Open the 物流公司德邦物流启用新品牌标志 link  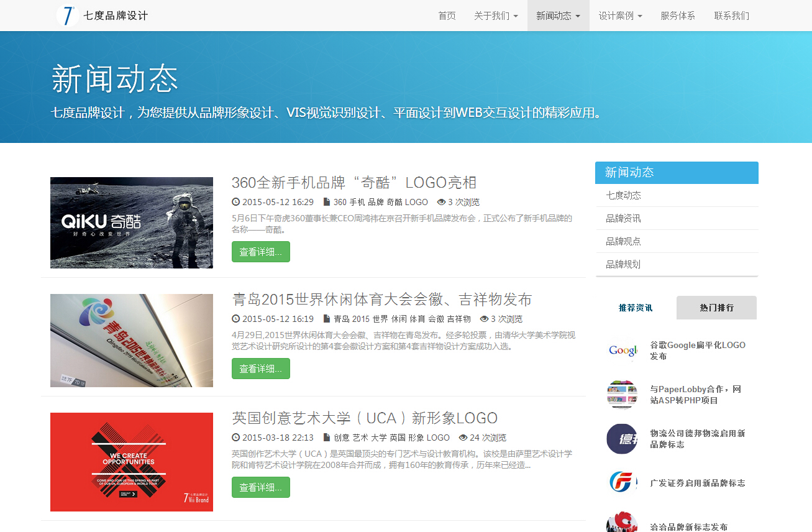[x=698, y=439]
